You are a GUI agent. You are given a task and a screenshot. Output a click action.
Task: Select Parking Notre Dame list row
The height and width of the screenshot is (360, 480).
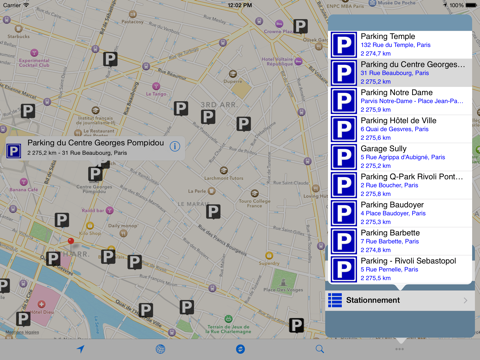pos(400,101)
